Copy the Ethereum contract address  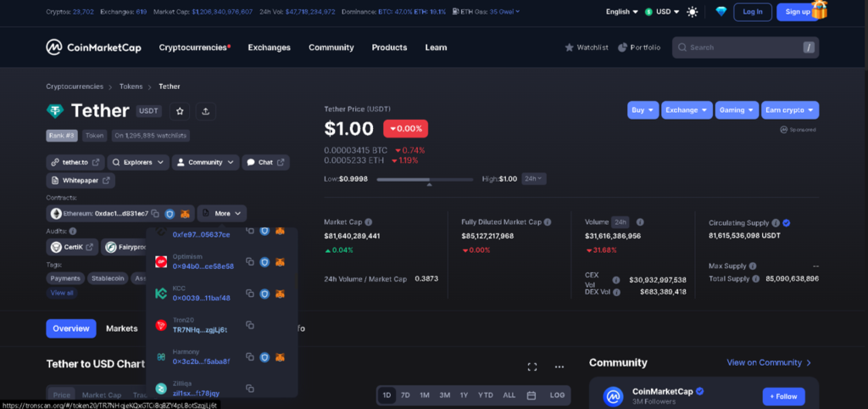(156, 213)
